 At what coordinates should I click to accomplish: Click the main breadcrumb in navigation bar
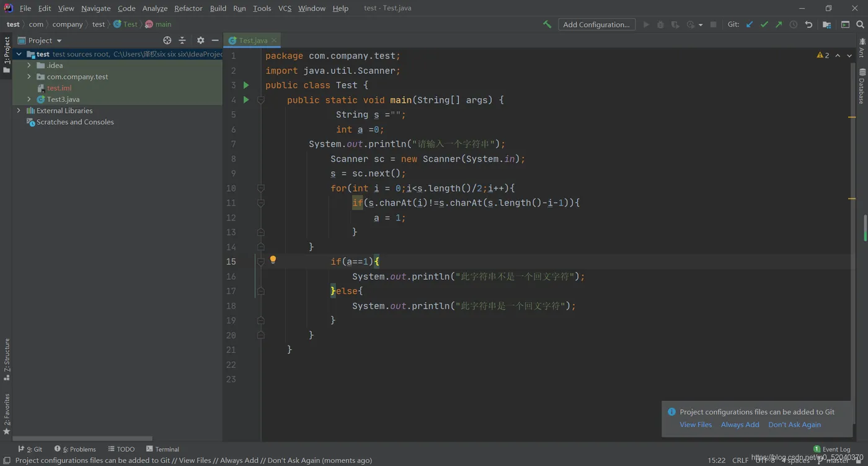(159, 24)
